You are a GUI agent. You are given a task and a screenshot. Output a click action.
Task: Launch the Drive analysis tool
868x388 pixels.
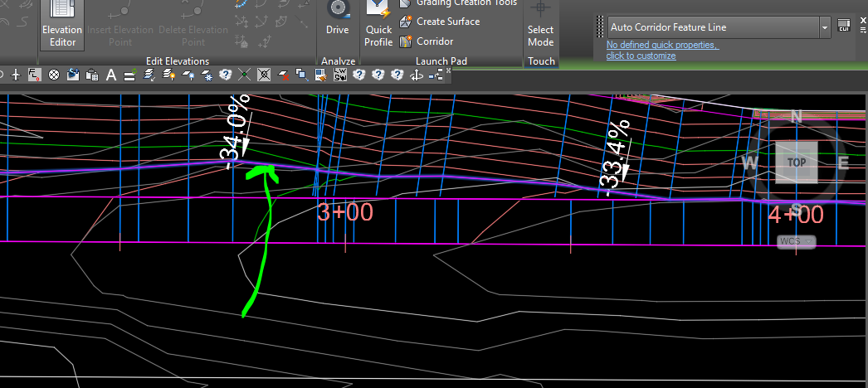click(337, 19)
